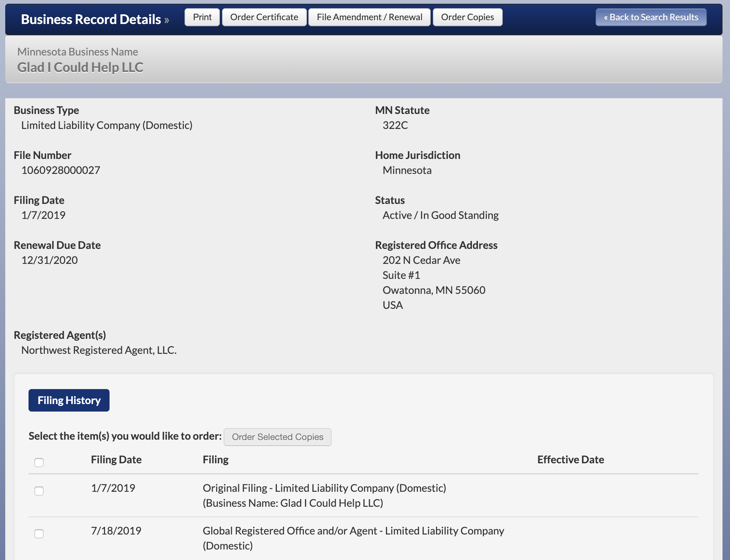Viewport: 730px width, 560px height.
Task: Click the Global Registered Office and/or Agent filing text
Action: coord(353,538)
